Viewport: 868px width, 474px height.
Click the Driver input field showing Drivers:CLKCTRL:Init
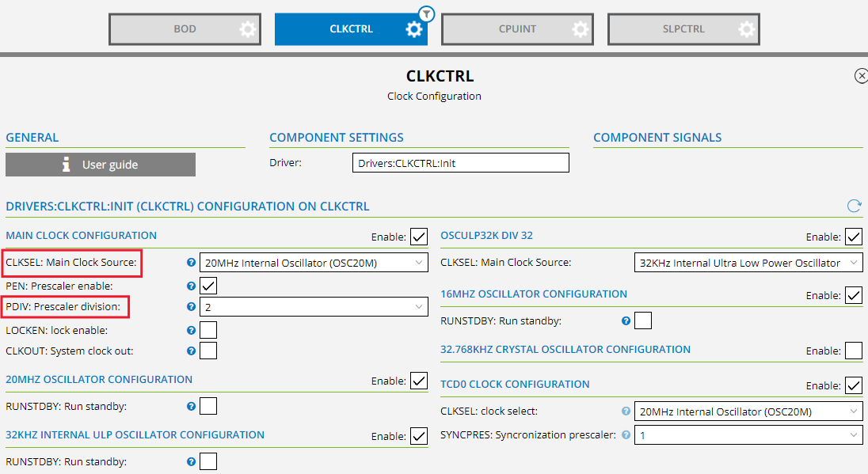[x=460, y=162]
